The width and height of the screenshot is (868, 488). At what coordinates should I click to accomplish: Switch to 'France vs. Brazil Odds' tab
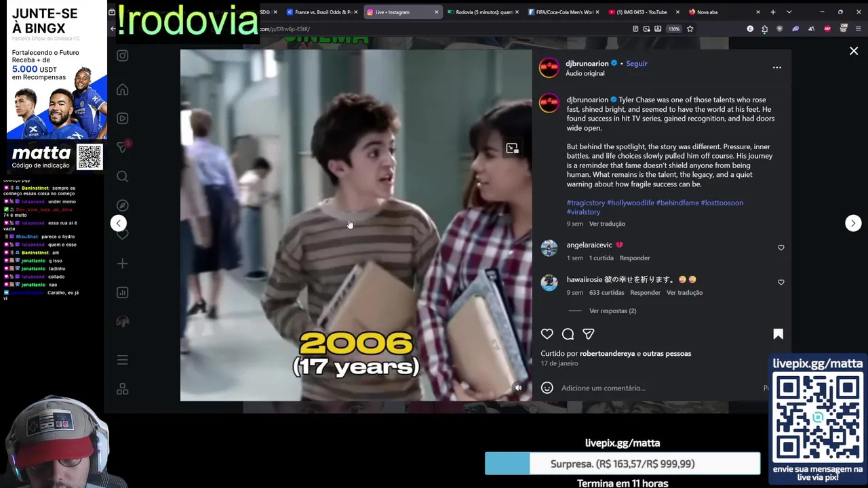pos(323,12)
